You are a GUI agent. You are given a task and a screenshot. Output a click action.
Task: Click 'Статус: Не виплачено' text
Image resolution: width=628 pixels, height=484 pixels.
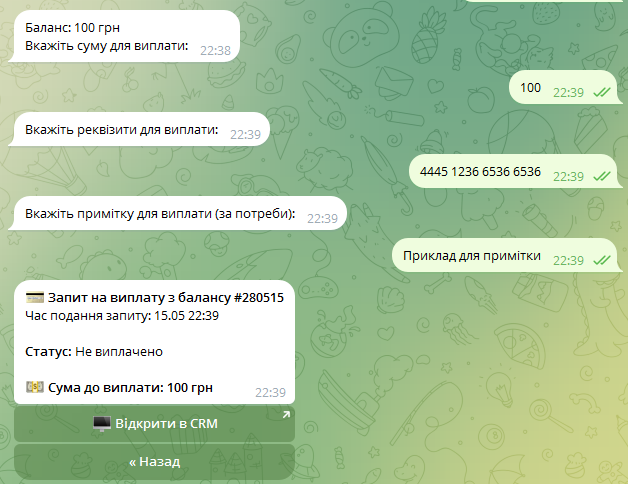[x=94, y=351]
